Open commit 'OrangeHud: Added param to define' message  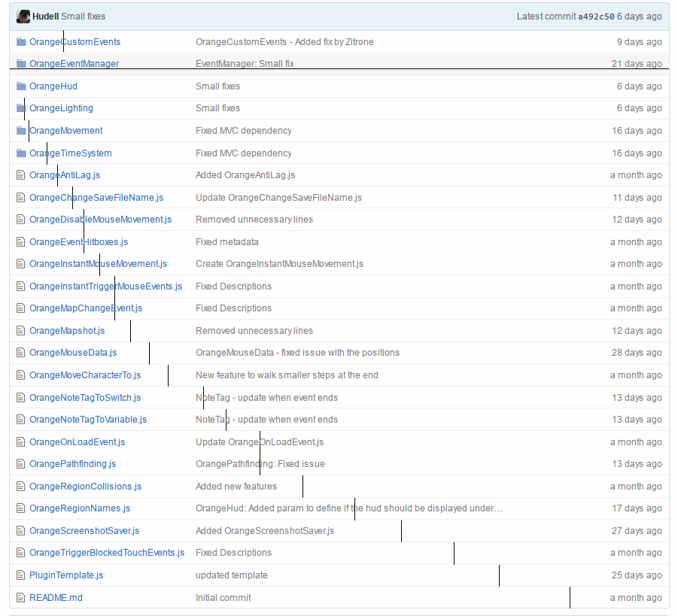pyautogui.click(x=349, y=508)
